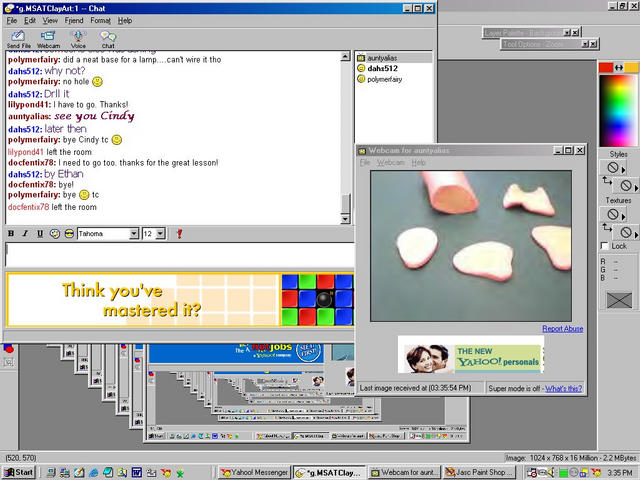Click the yellow background color swatch
The height and width of the screenshot is (480, 640).
(x=631, y=68)
